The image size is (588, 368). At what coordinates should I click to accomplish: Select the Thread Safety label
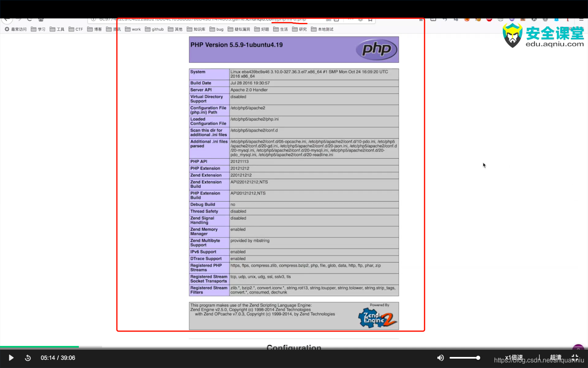[204, 211]
